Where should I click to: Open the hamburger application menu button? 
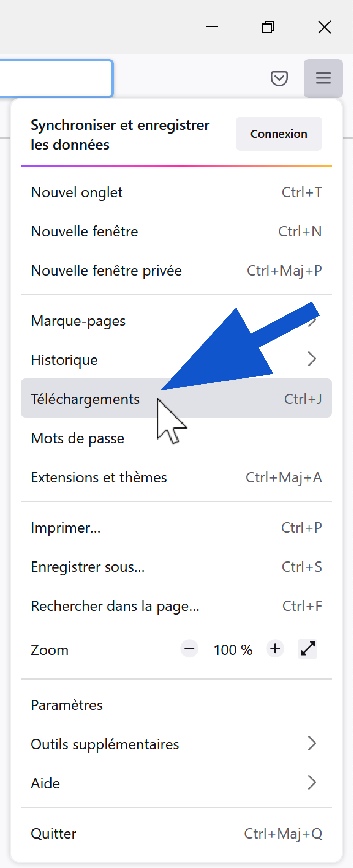point(323,78)
